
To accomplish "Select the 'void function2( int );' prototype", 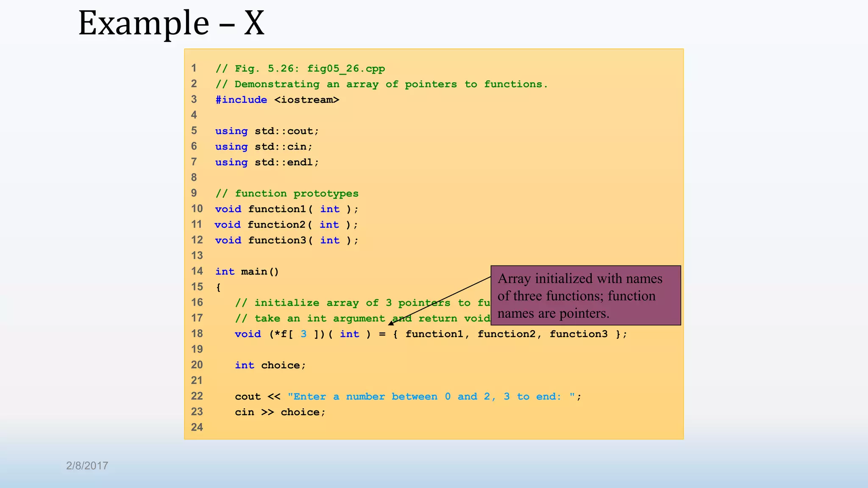I will [x=287, y=225].
